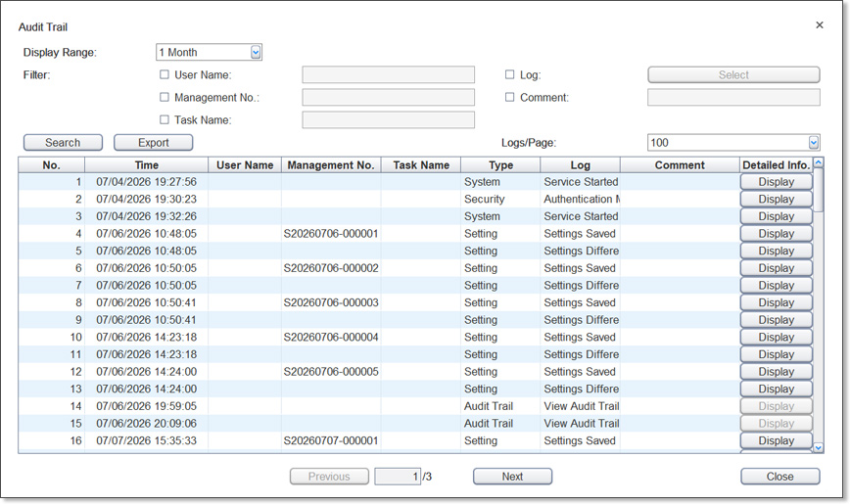The height and width of the screenshot is (504, 850).
Task: Select the time 07/04/2026 19:27:56 cell
Action: (146, 182)
